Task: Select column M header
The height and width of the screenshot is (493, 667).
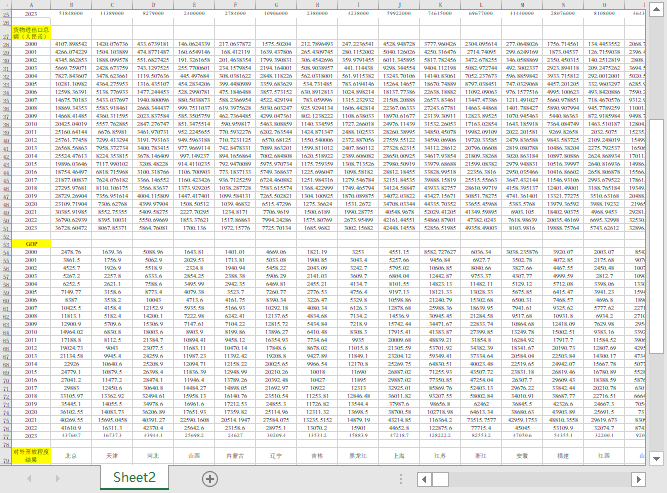Action: [x=522, y=5]
